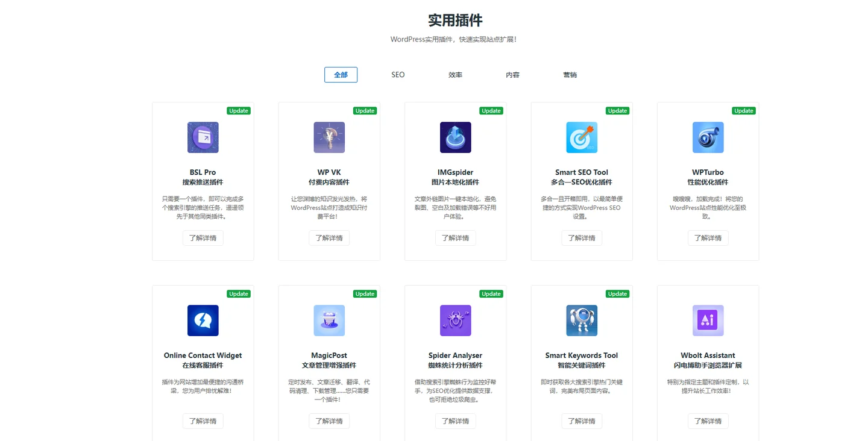Click the BSL Pro title text
The width and height of the screenshot is (868, 441).
tap(203, 172)
